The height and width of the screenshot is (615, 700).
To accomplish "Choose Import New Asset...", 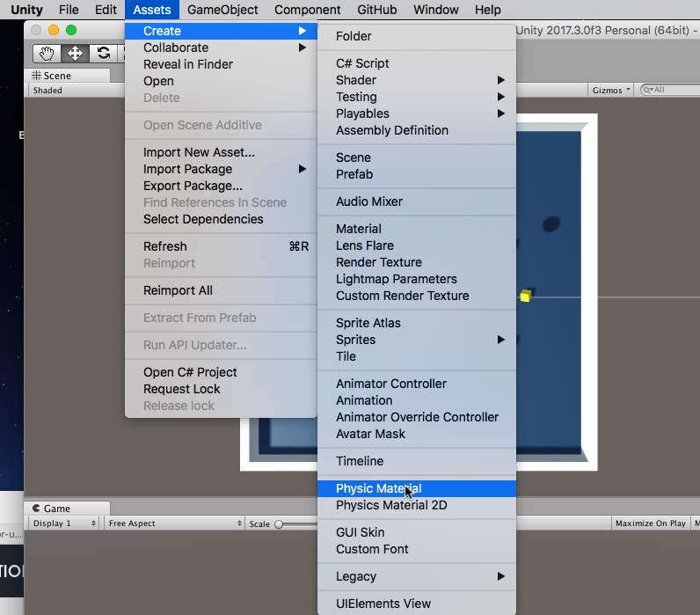I will point(221,152).
